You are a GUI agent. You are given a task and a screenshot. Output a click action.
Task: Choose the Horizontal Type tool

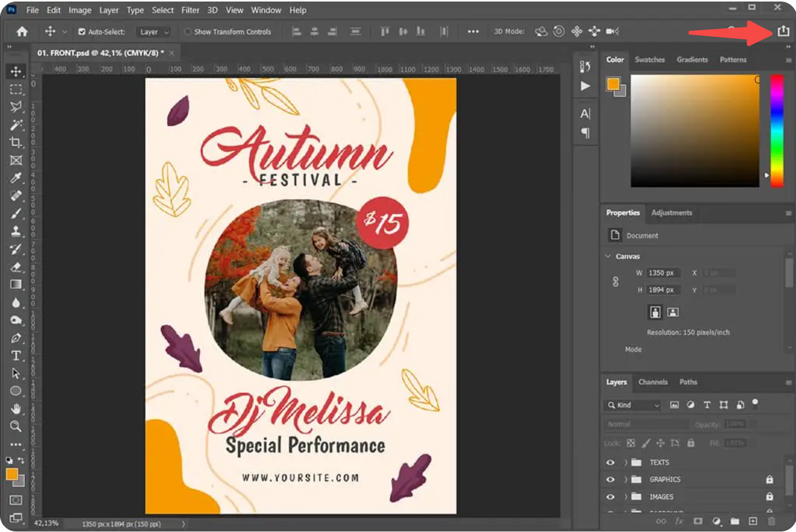(x=16, y=356)
